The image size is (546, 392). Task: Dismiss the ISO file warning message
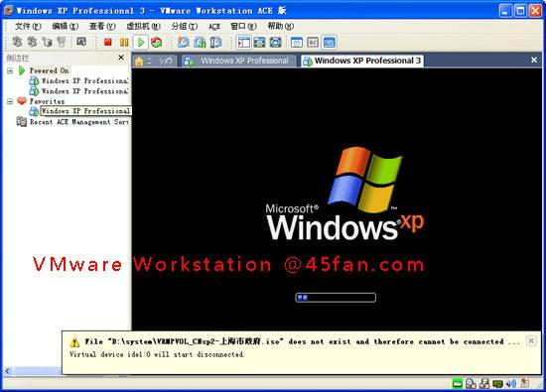click(x=531, y=340)
